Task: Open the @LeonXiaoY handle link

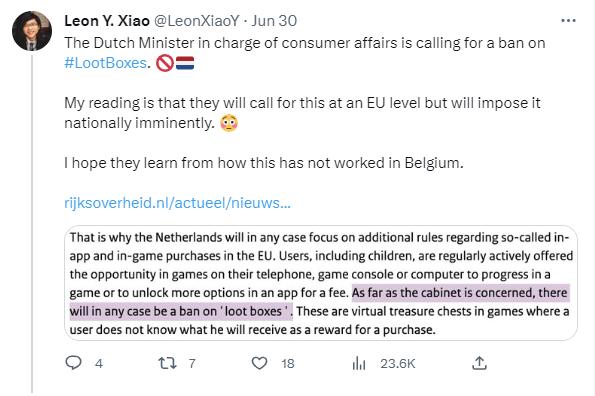Action: [x=196, y=21]
